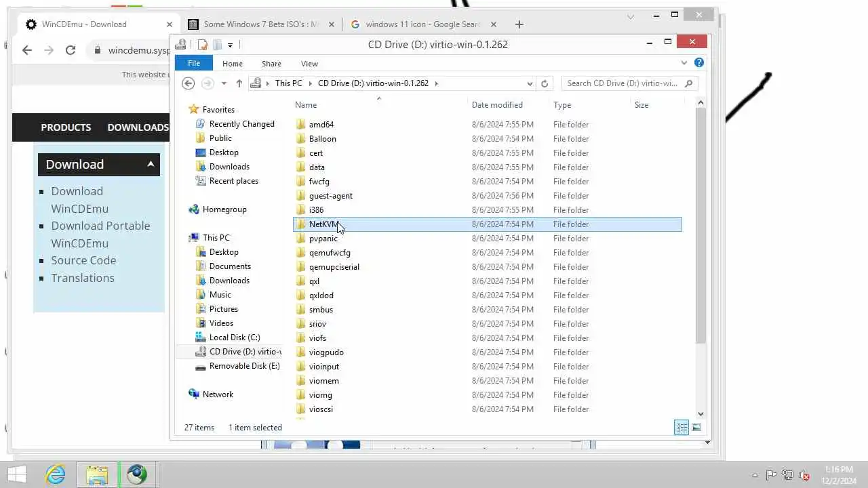Viewport: 868px width, 488px height.
Task: Click scrollbar down arrow in file list
Action: pos(701,413)
